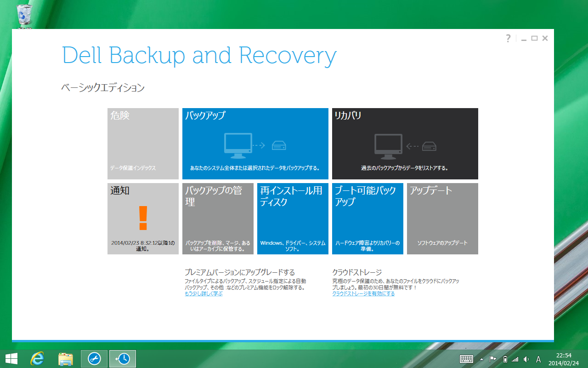Click the クラウドストレージを有効にする link
Viewport: 588px width, 368px height.
coord(363,293)
